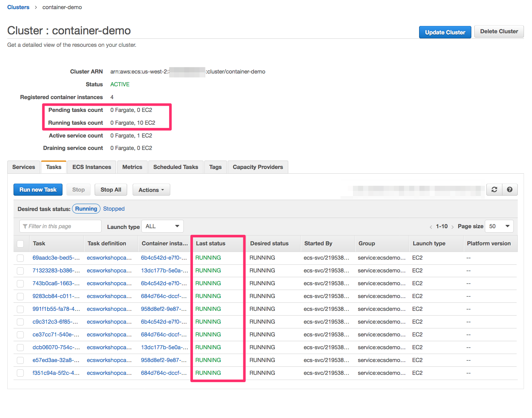532x418 pixels.
Task: Open the Actions dropdown menu
Action: coord(151,190)
